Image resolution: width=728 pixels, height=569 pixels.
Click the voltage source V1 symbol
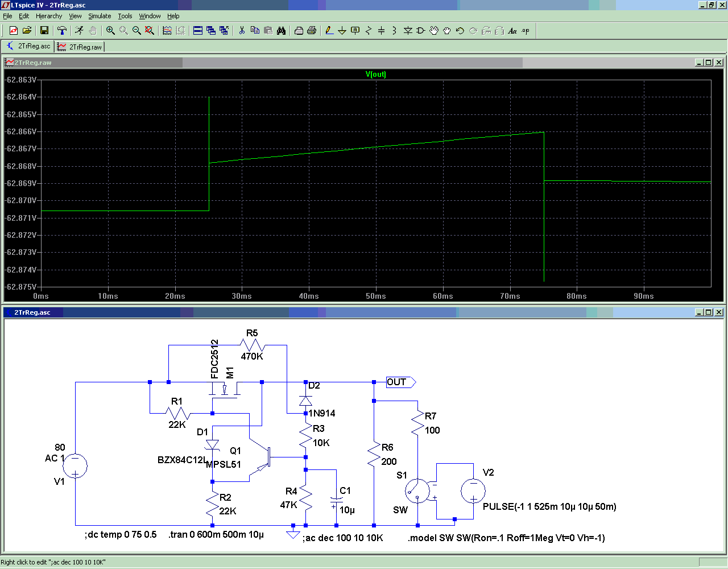click(75, 466)
